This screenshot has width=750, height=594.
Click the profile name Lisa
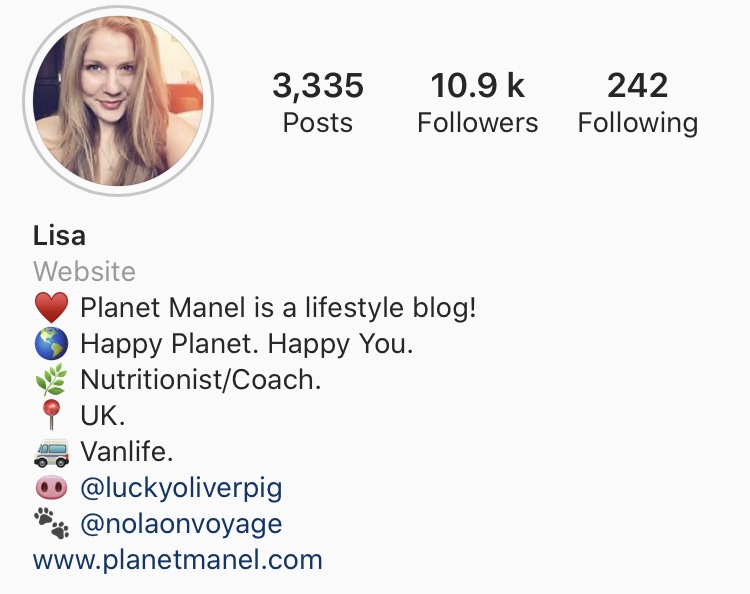click(59, 236)
